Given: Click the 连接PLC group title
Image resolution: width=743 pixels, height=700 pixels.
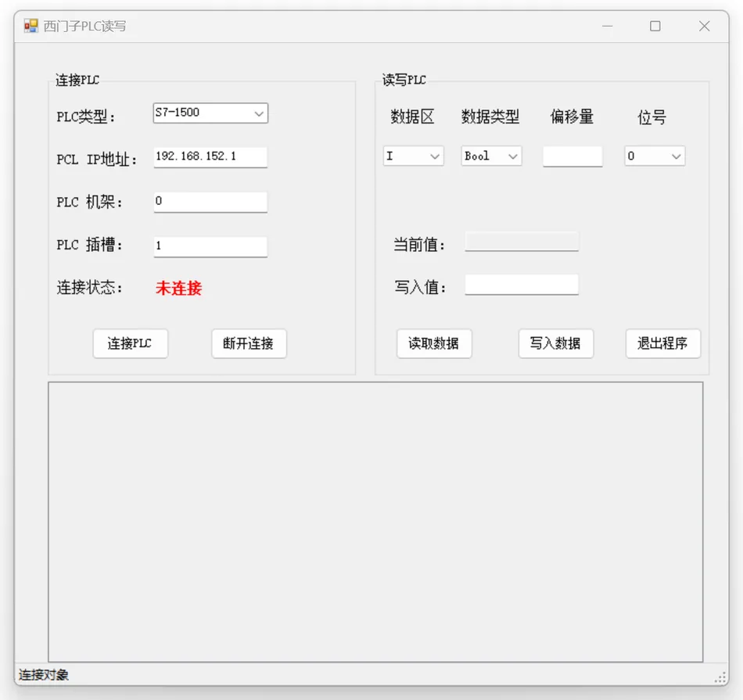Looking at the screenshot, I should click(x=77, y=80).
